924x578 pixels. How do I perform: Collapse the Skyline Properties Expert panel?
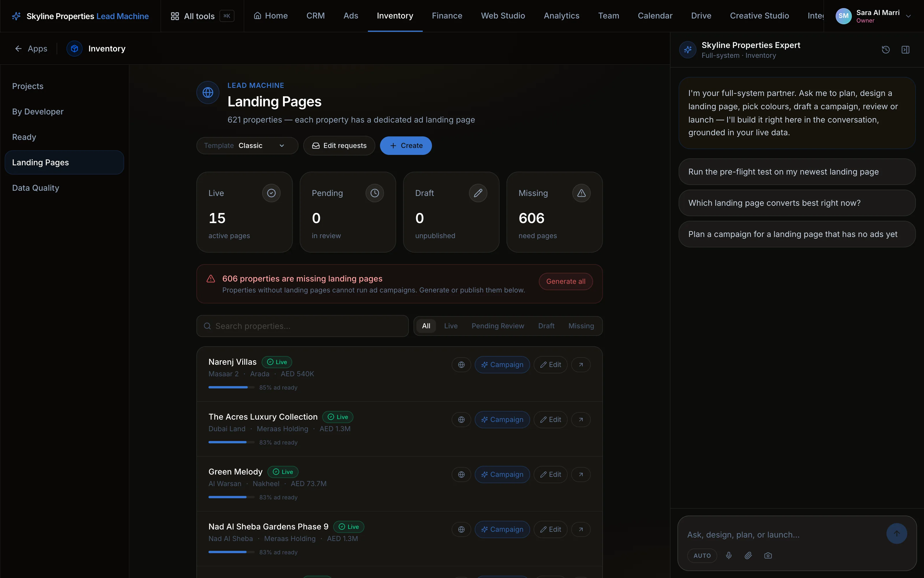(905, 50)
